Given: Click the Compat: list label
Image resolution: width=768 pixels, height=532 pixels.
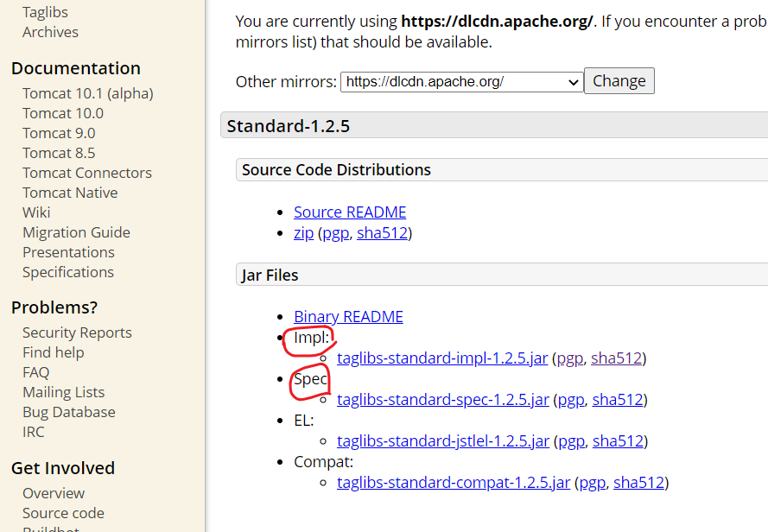Looking at the screenshot, I should click(323, 462).
